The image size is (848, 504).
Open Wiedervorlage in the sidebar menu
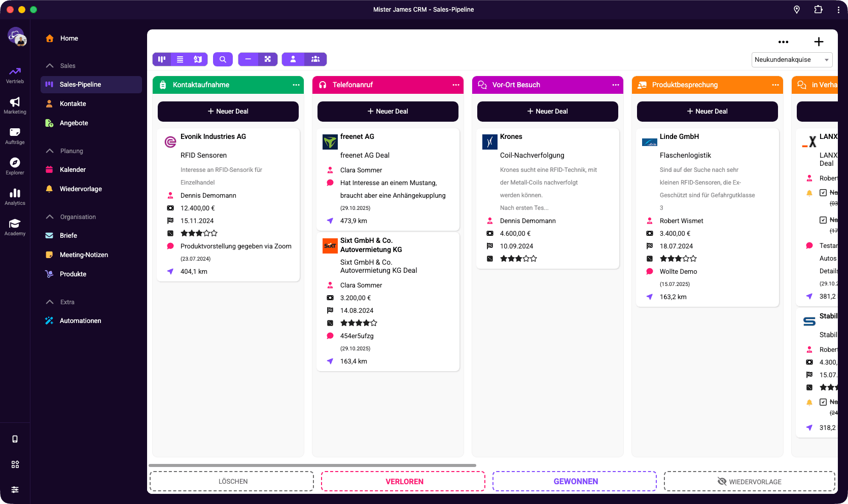pos(91,189)
